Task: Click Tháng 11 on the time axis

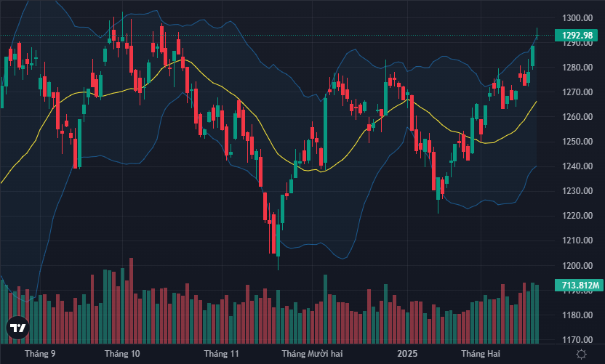Action: [x=222, y=354]
